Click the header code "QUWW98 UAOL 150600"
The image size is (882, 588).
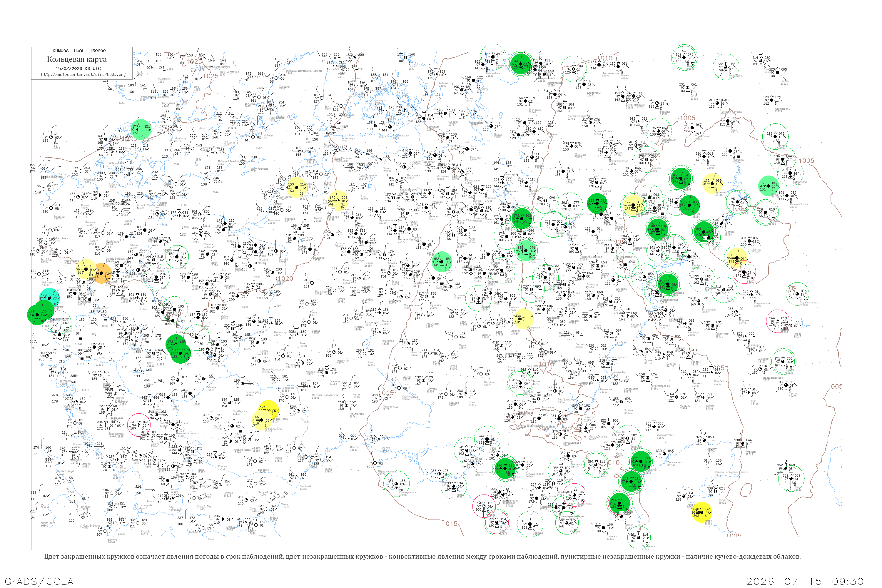tap(79, 51)
